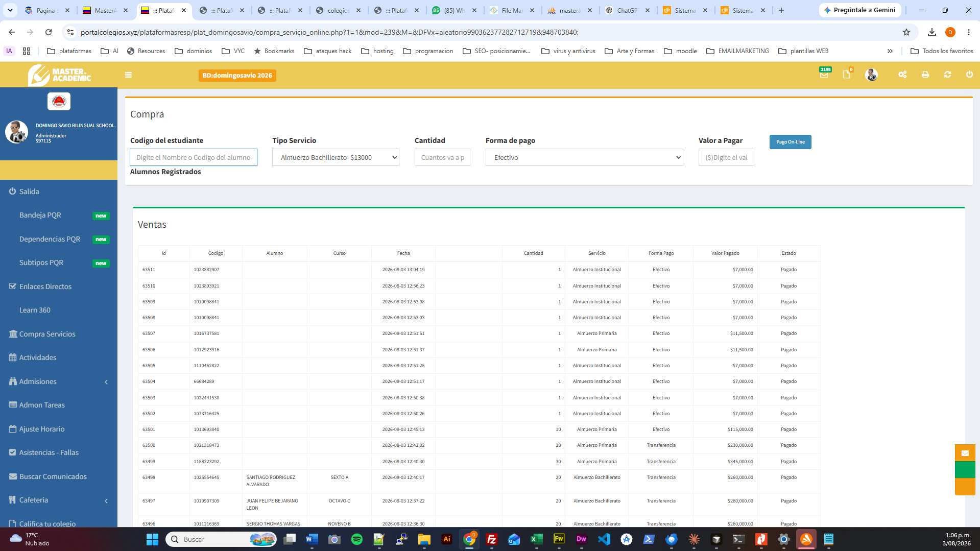Click the Pregúntale a Gemini button
The image size is (980, 551).
(x=860, y=10)
